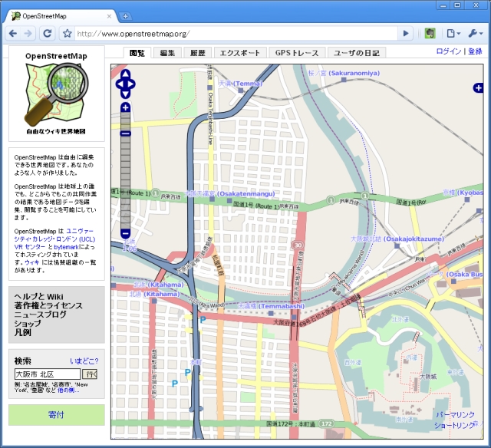Click the zoom slider handle

click(x=125, y=133)
